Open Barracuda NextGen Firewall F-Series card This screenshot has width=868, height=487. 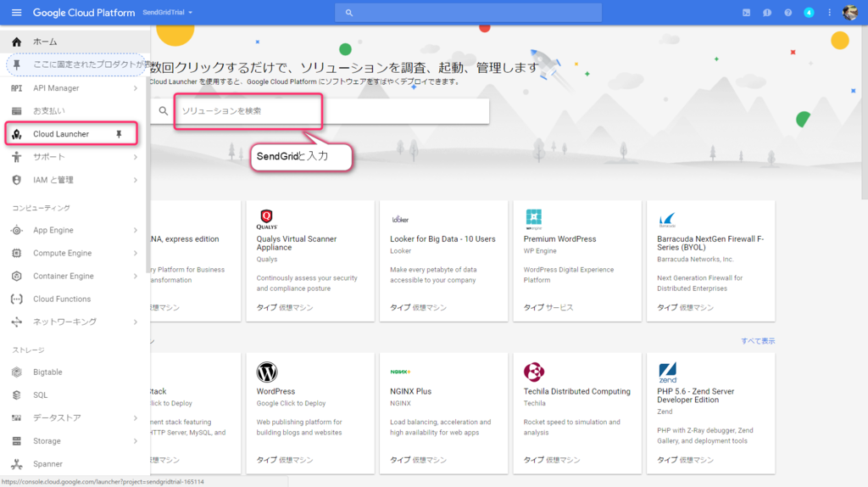tap(711, 261)
